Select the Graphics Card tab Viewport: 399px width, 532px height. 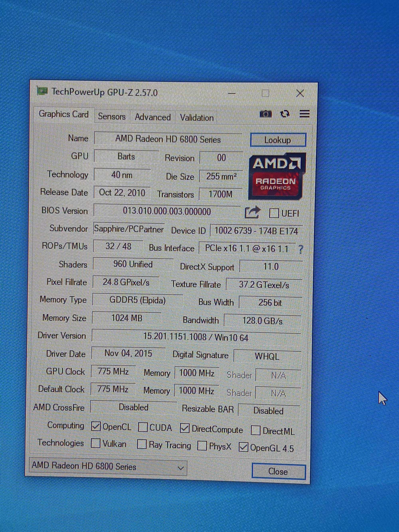pos(64,114)
